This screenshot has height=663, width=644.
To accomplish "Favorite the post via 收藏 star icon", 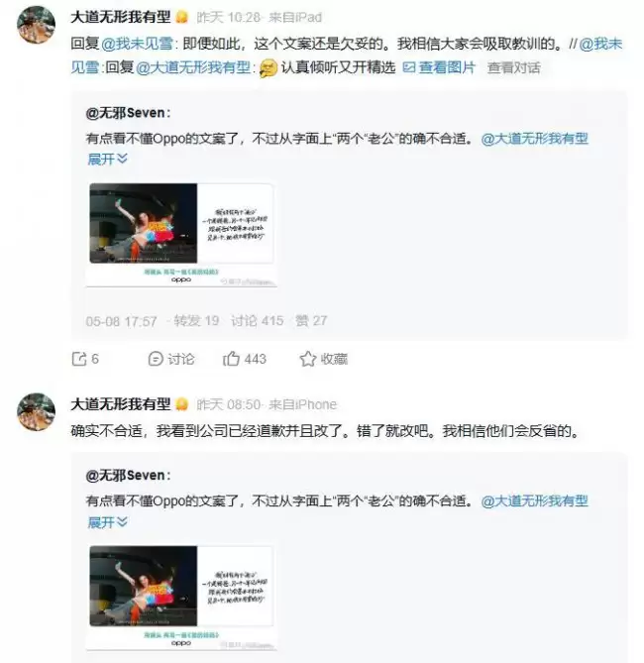I will pyautogui.click(x=308, y=359).
